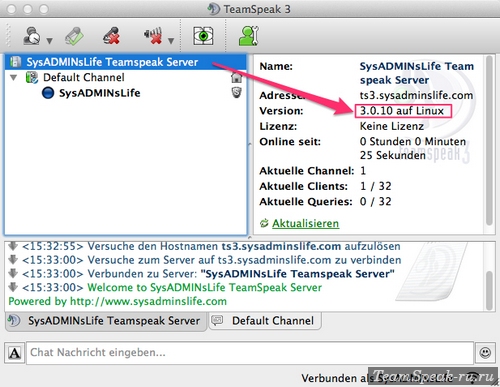The image size is (500, 387).
Task: Select SysADMINsLife Teamspeak Server tree row
Action: (126, 62)
